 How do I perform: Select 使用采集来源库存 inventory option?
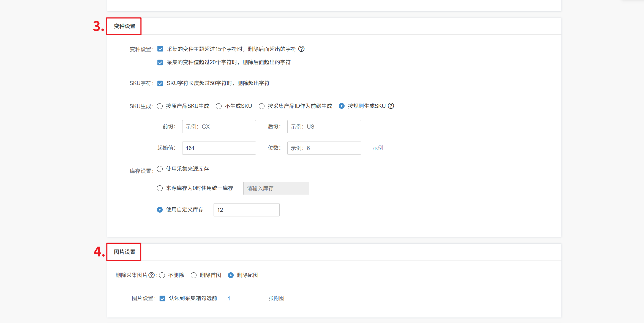click(x=160, y=169)
